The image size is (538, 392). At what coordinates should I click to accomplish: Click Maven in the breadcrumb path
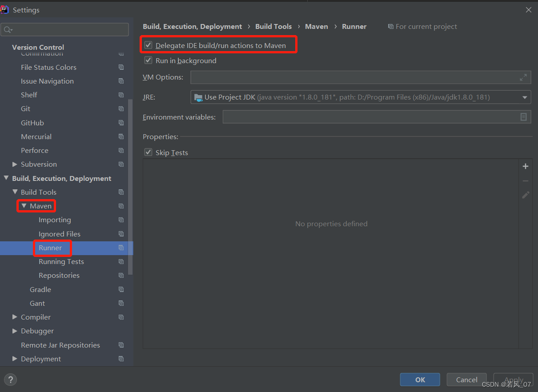coord(317,26)
